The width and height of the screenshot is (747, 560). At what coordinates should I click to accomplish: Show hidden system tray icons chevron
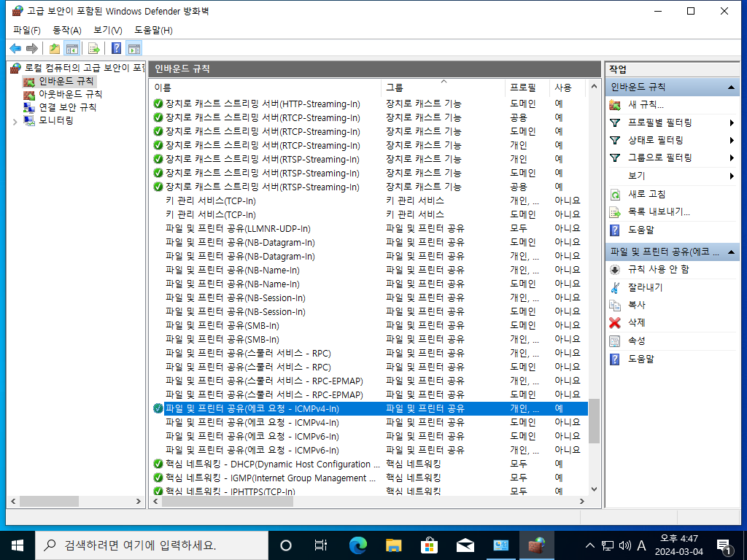589,545
